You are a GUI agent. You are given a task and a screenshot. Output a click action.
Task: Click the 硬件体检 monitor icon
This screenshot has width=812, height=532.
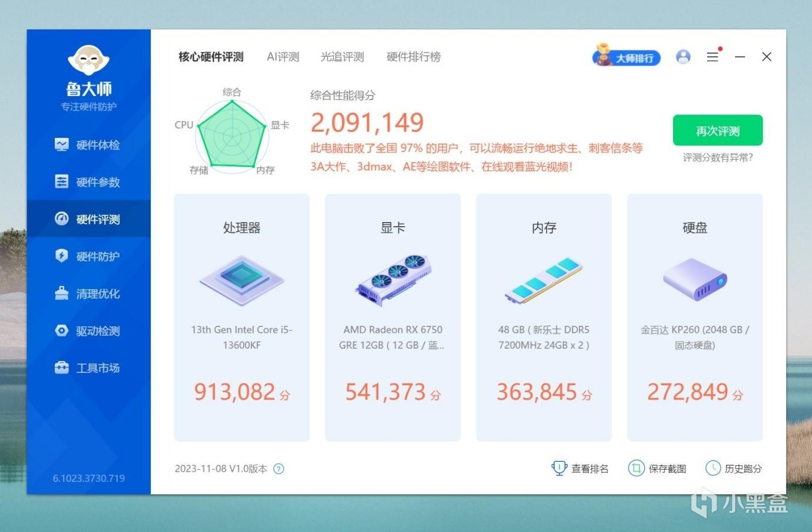click(62, 144)
